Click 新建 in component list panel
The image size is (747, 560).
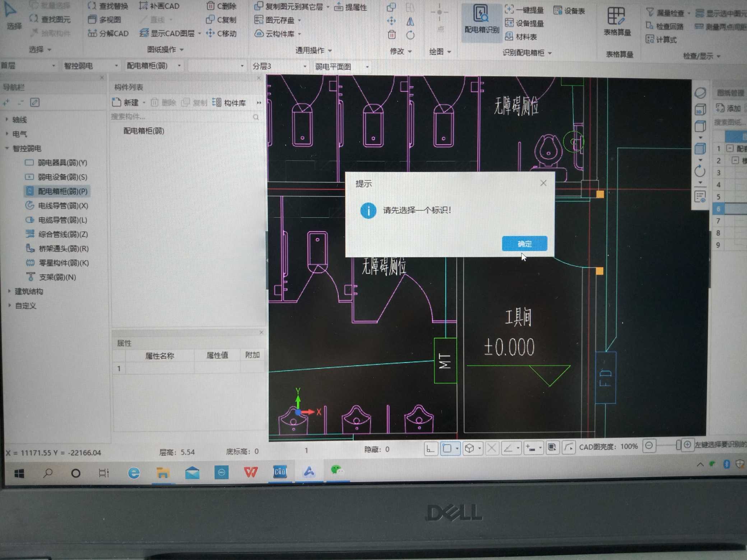125,103
